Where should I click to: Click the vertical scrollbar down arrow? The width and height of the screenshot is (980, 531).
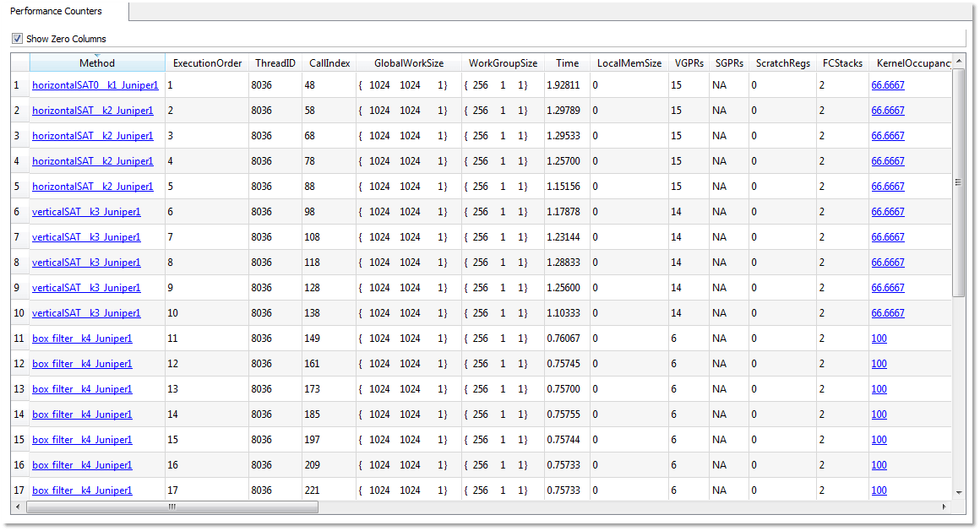tap(959, 493)
